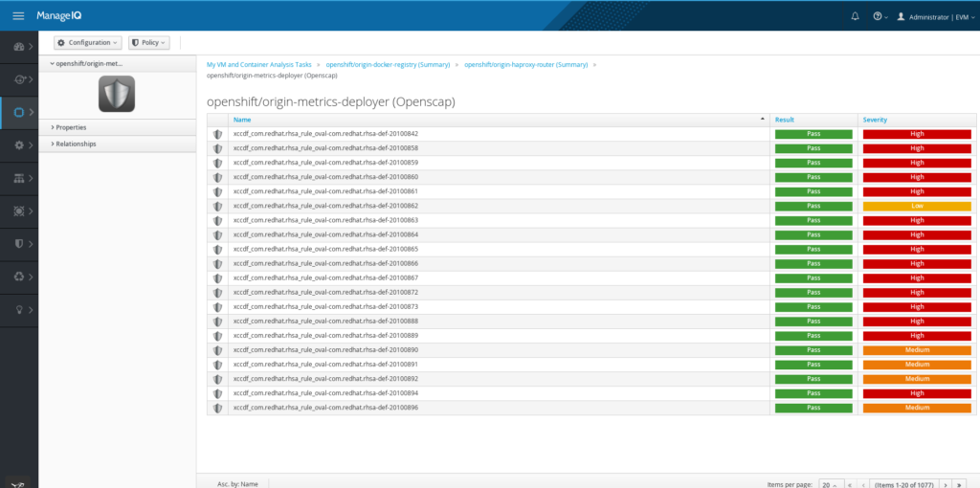This screenshot has height=488, width=980.
Task: Go to the first page
Action: (x=850, y=484)
